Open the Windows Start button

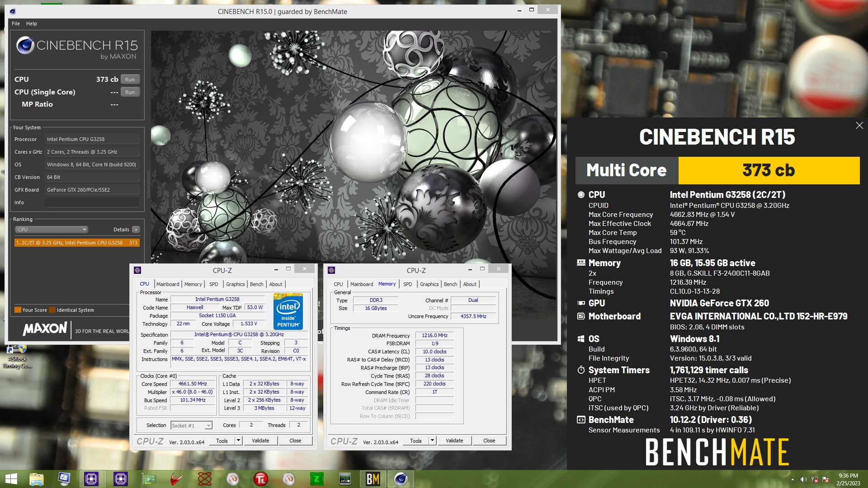(x=11, y=479)
